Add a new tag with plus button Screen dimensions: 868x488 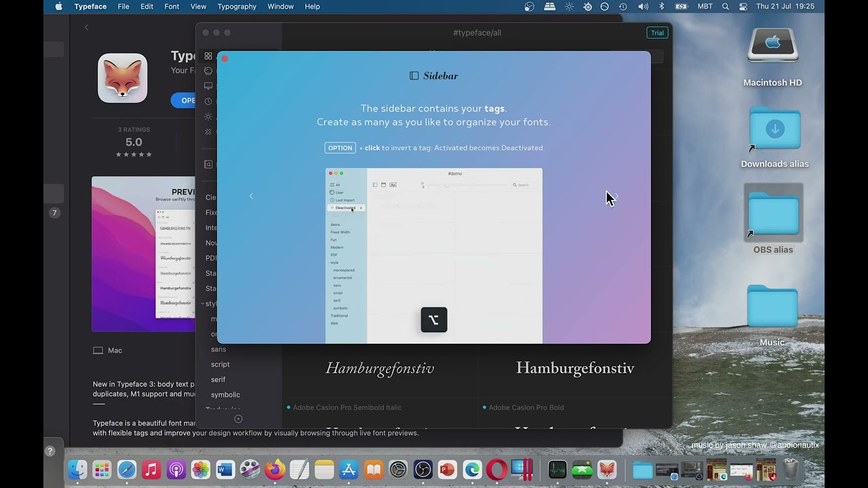coord(238,419)
